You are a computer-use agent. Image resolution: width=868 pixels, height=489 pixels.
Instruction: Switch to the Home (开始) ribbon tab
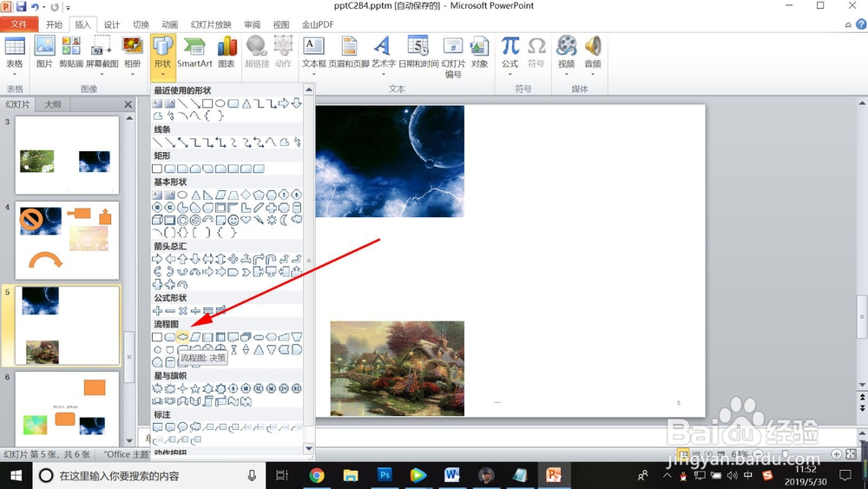pyautogui.click(x=54, y=24)
